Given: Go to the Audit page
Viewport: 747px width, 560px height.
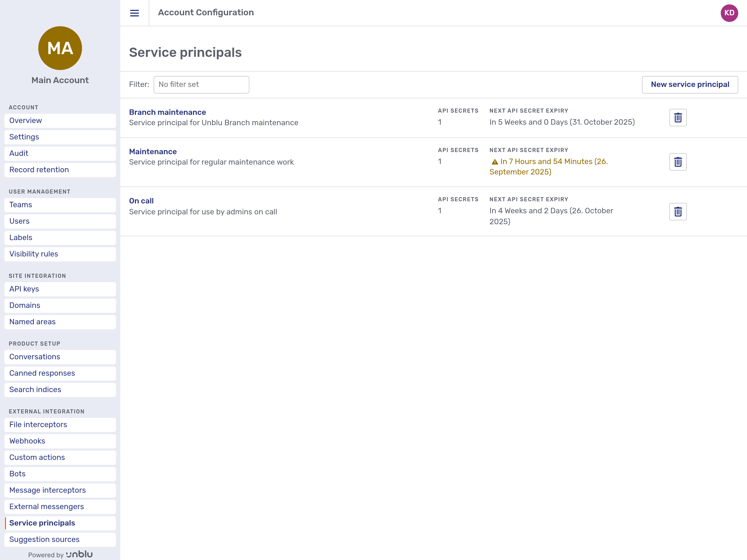Looking at the screenshot, I should pos(19,153).
